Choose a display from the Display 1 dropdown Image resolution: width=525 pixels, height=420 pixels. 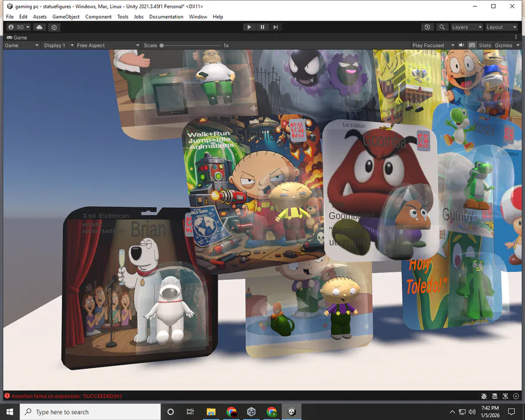(x=58, y=45)
